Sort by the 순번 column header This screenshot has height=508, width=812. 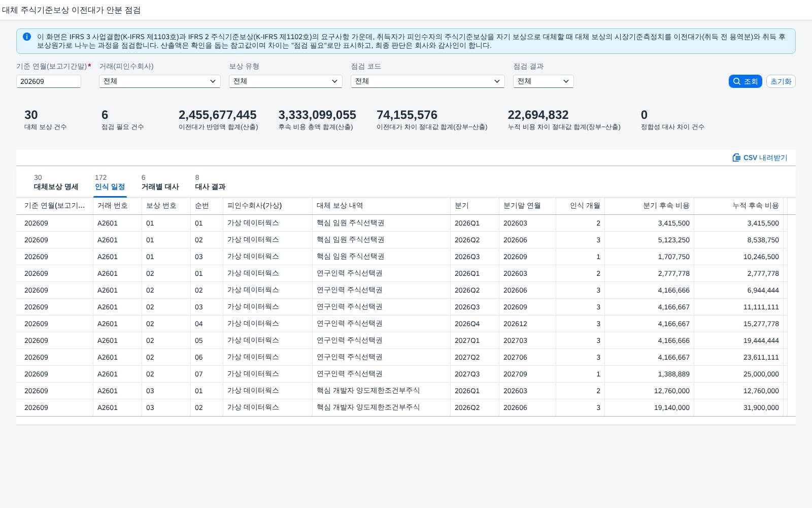[207, 206]
